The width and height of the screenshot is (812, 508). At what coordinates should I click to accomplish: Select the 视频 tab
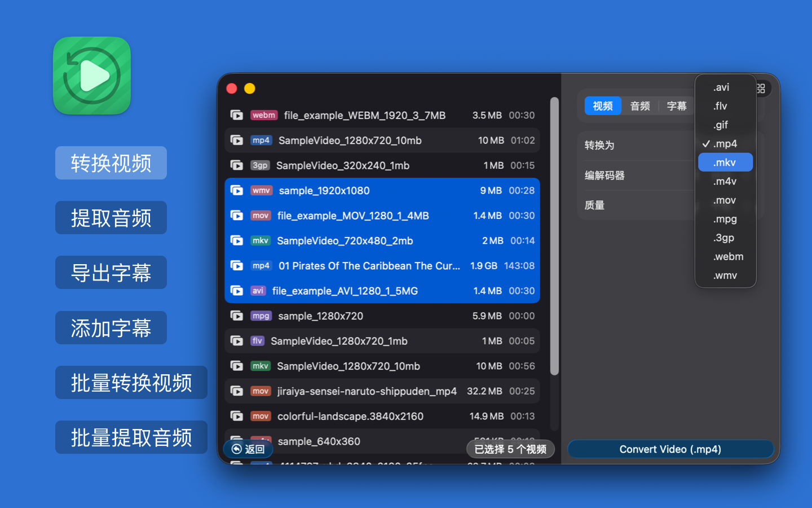pos(603,106)
